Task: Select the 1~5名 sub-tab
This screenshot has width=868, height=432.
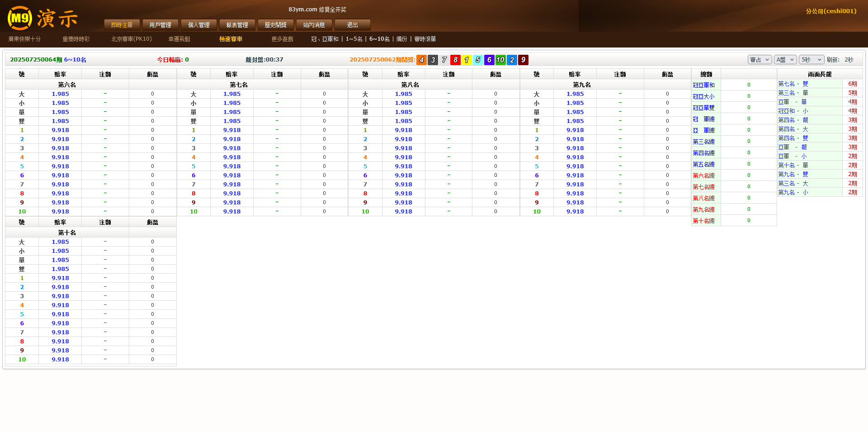Action: point(354,39)
